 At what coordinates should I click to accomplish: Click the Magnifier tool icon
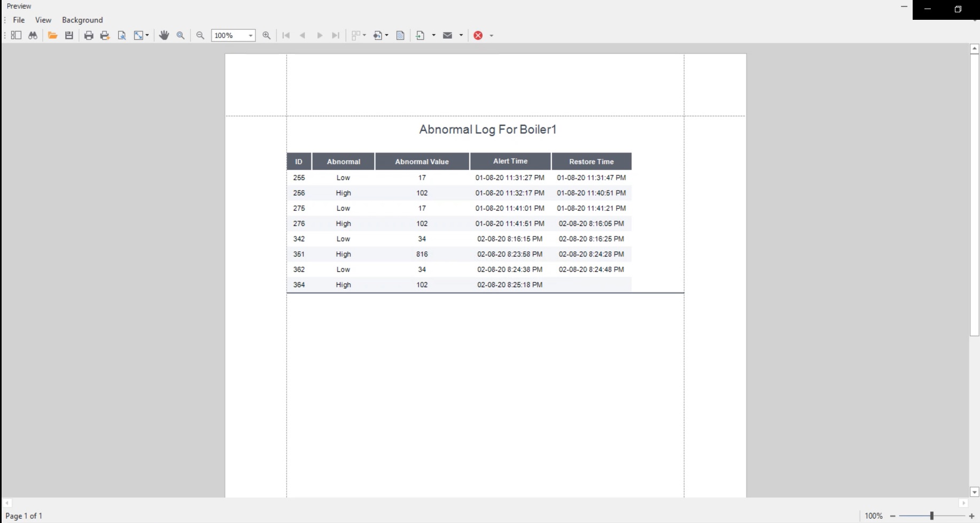(x=181, y=35)
